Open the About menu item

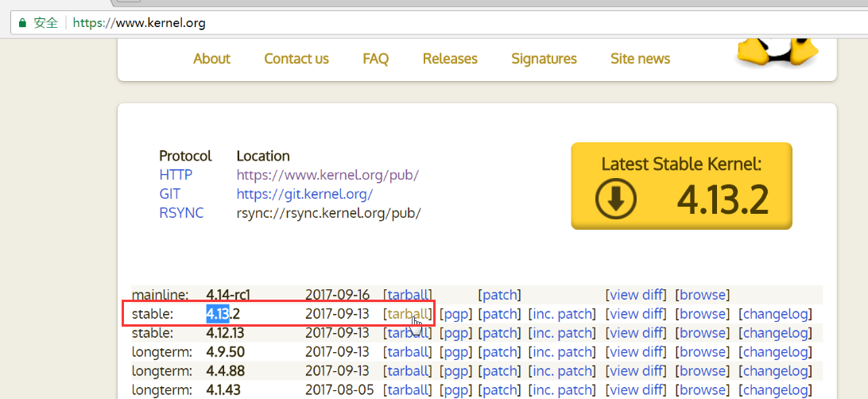coord(211,59)
